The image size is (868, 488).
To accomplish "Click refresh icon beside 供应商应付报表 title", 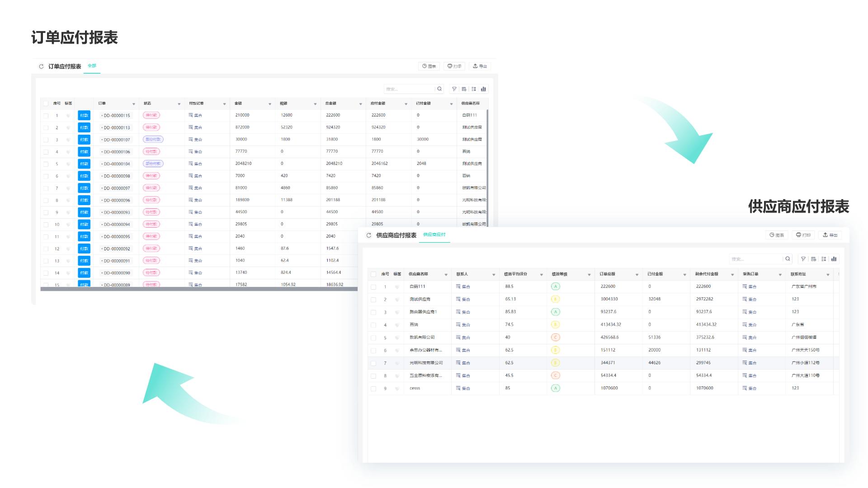I will tap(368, 235).
